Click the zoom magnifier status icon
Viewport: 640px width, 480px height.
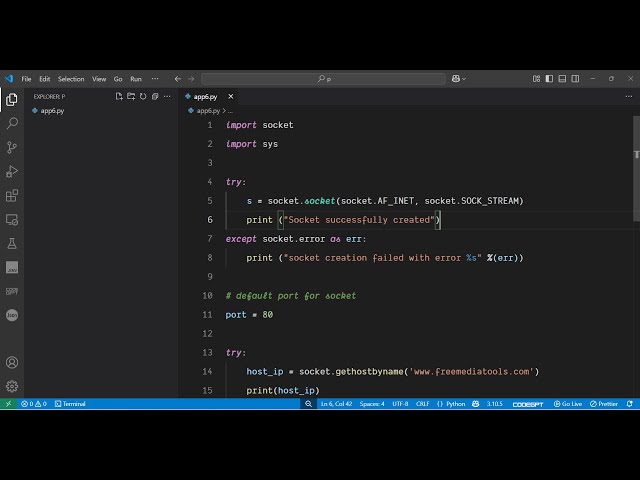[x=308, y=404]
